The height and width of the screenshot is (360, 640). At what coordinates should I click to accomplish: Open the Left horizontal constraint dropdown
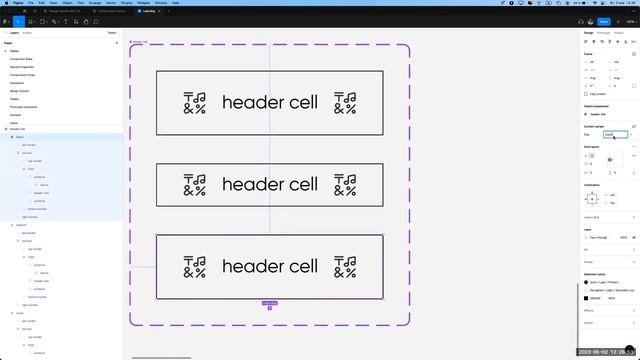click(612, 195)
